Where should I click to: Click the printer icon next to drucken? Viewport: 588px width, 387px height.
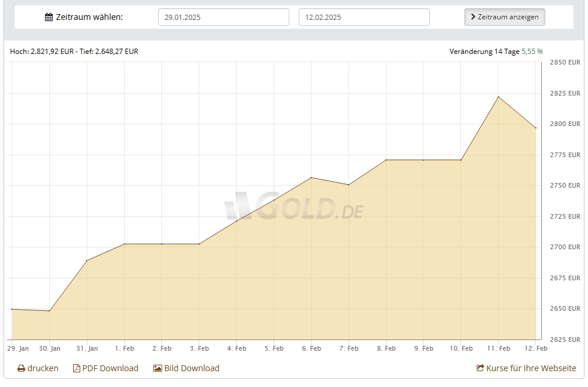click(x=21, y=369)
